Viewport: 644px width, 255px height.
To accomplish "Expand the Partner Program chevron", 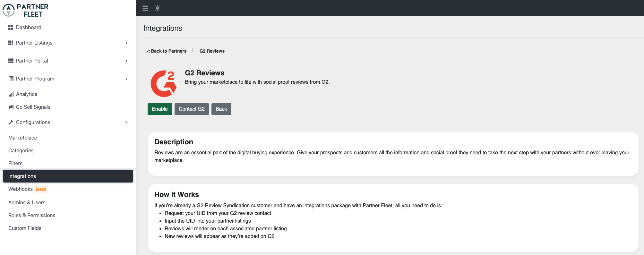I will (x=126, y=79).
